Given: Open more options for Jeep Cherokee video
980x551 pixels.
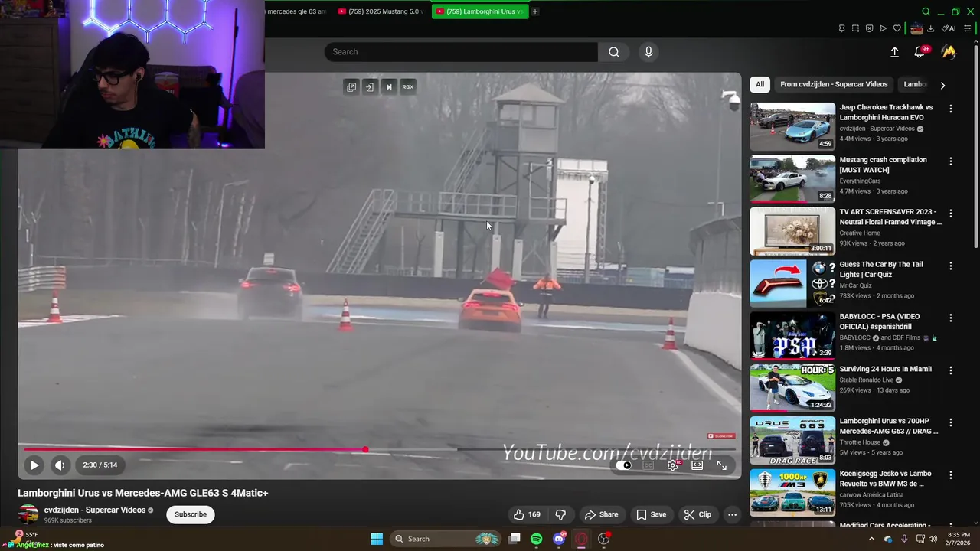Looking at the screenshot, I should [x=951, y=109].
